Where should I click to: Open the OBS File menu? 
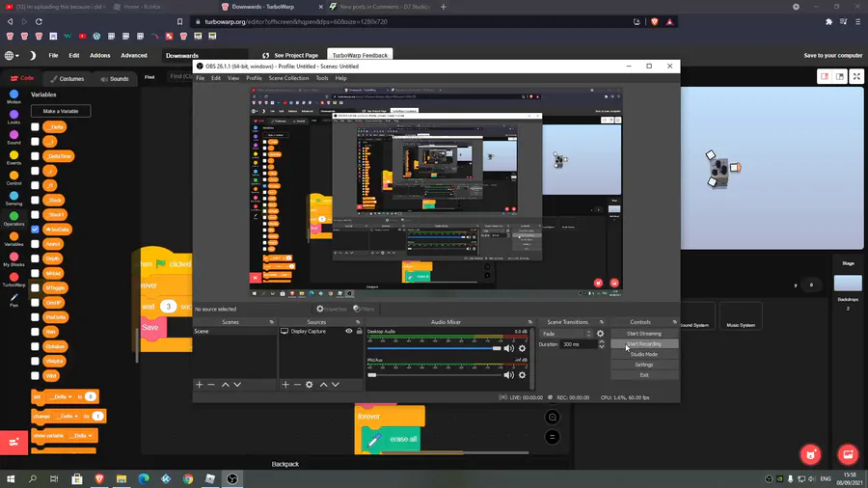click(201, 78)
